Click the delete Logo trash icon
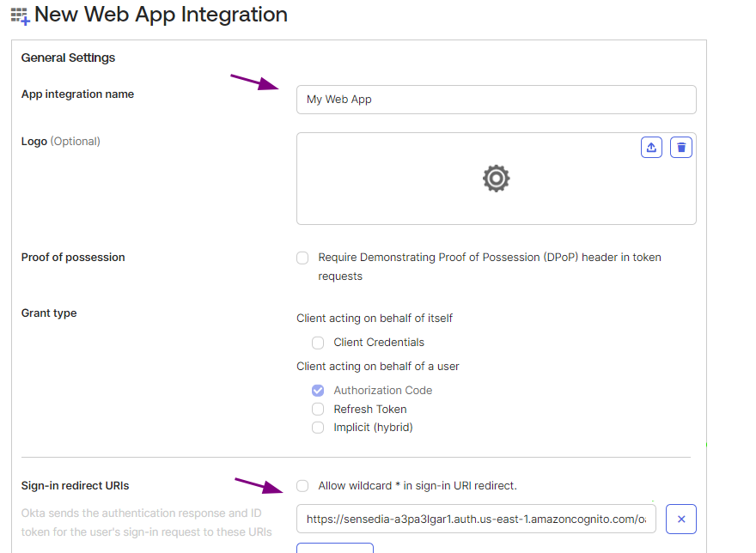Screen dimensions: 756x553 point(680,147)
